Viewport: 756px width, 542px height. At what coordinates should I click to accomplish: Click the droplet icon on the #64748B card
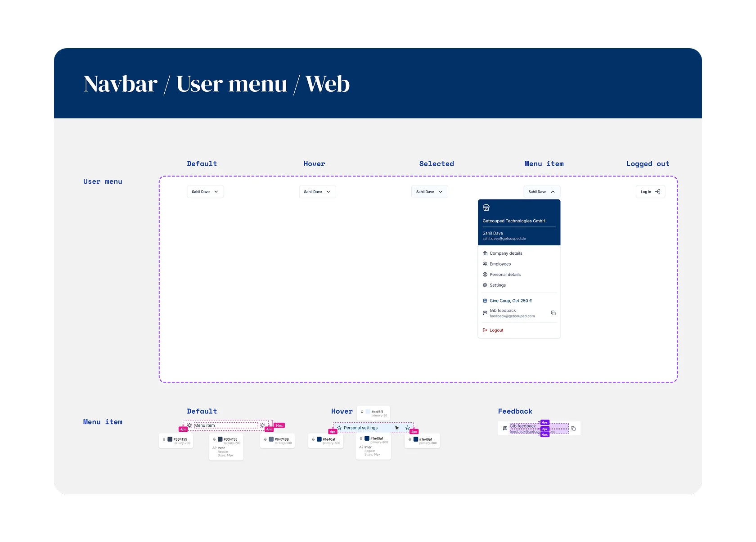[265, 439]
